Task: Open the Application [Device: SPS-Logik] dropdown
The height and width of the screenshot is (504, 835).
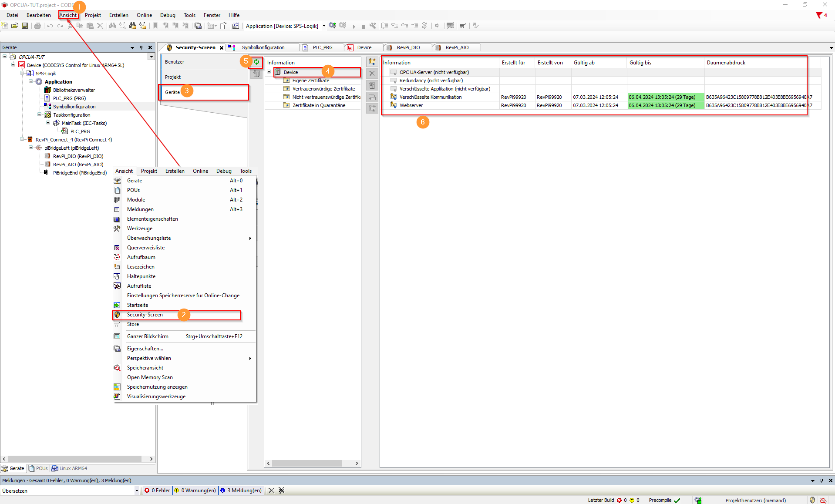Action: pos(324,26)
